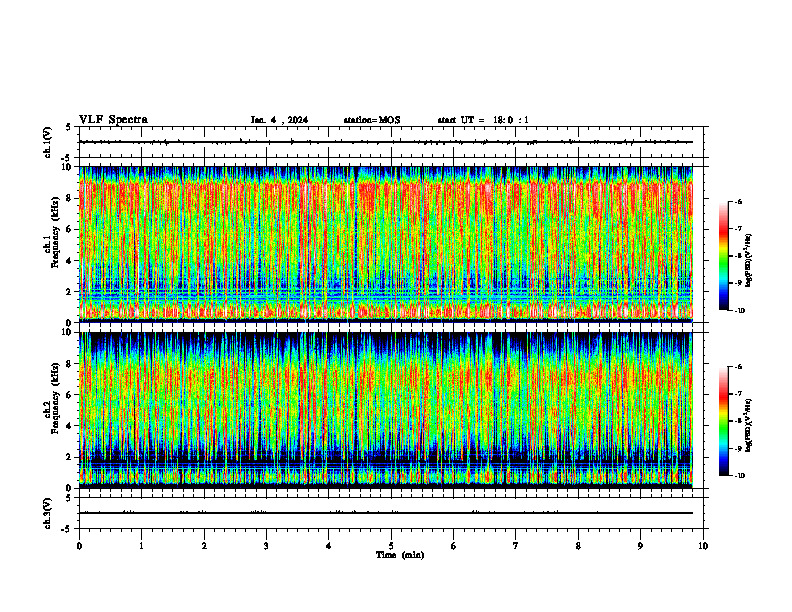Click the "station=MOS" header label
Screen dimensions: 792x612
pos(372,120)
